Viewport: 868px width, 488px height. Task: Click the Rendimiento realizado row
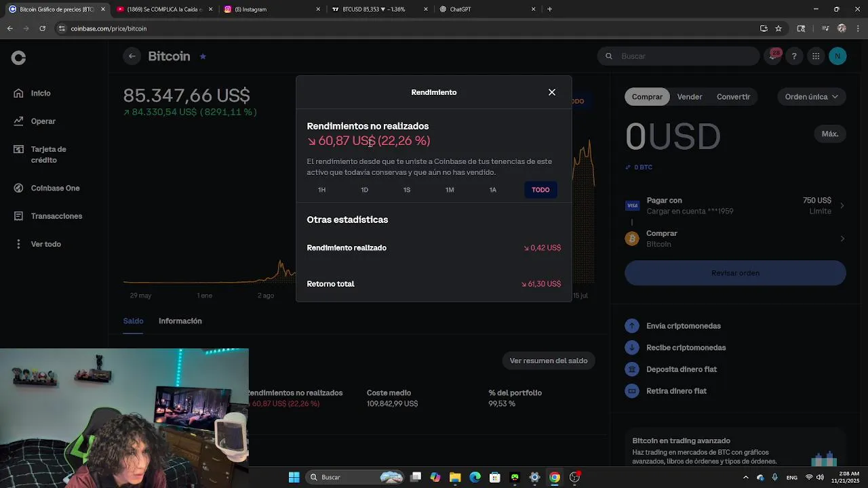coord(434,248)
